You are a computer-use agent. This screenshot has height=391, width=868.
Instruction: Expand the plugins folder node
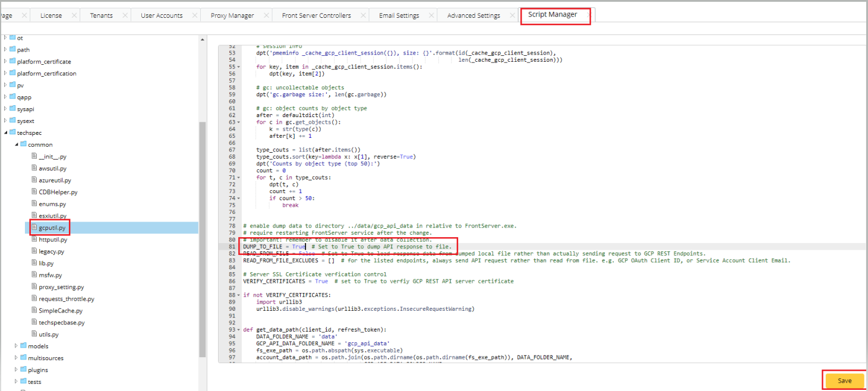[16, 370]
